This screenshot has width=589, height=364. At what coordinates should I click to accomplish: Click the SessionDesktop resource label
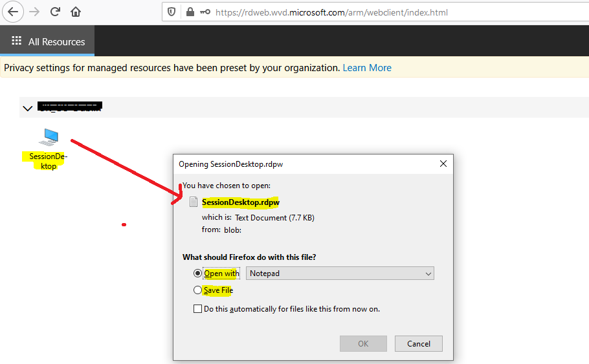point(49,161)
